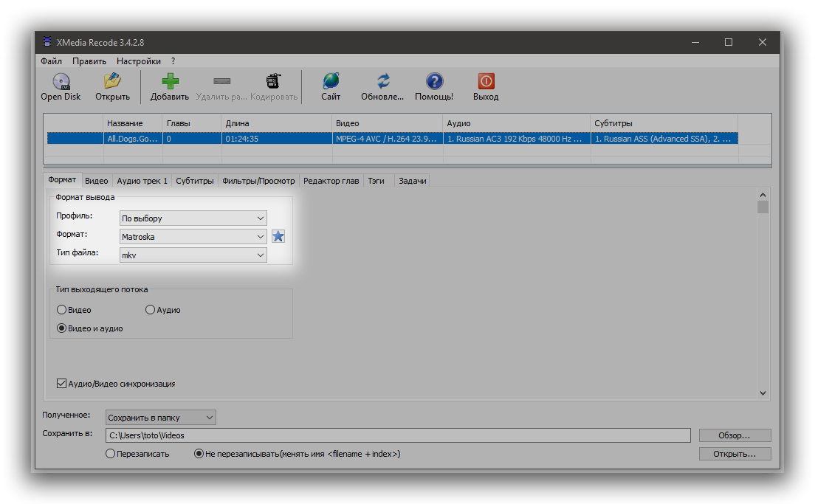Click the Открыть folder icon in toolbar
815x504 pixels.
(112, 81)
